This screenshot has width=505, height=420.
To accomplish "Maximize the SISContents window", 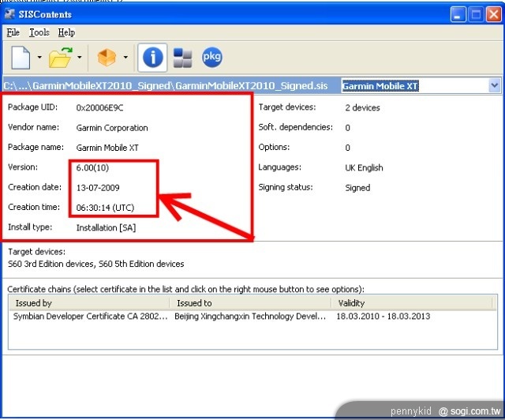I will pyautogui.click(x=476, y=14).
